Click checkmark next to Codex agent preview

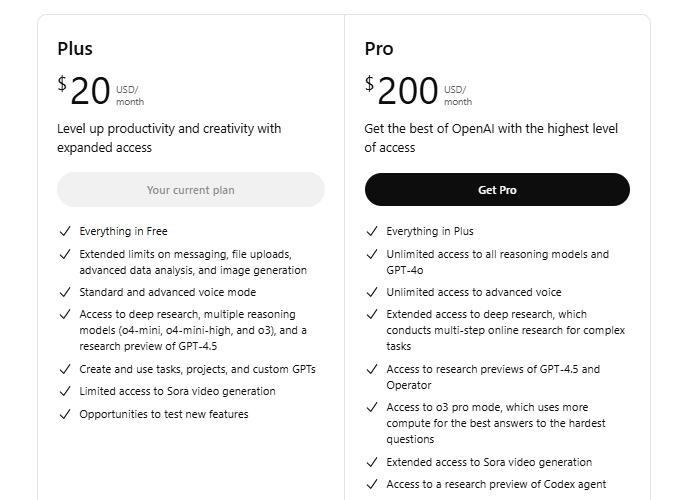tap(372, 484)
